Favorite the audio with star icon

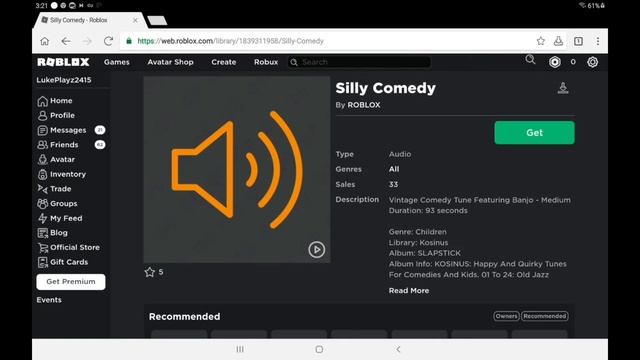click(149, 272)
